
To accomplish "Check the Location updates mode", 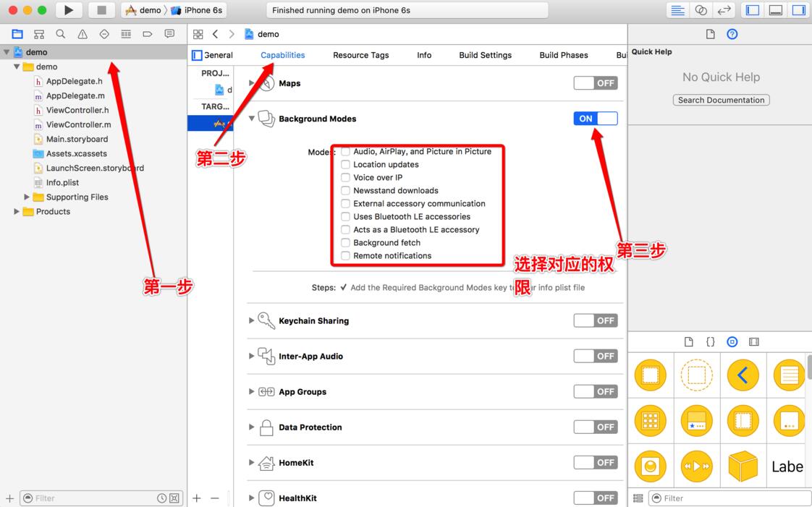I will (345, 164).
